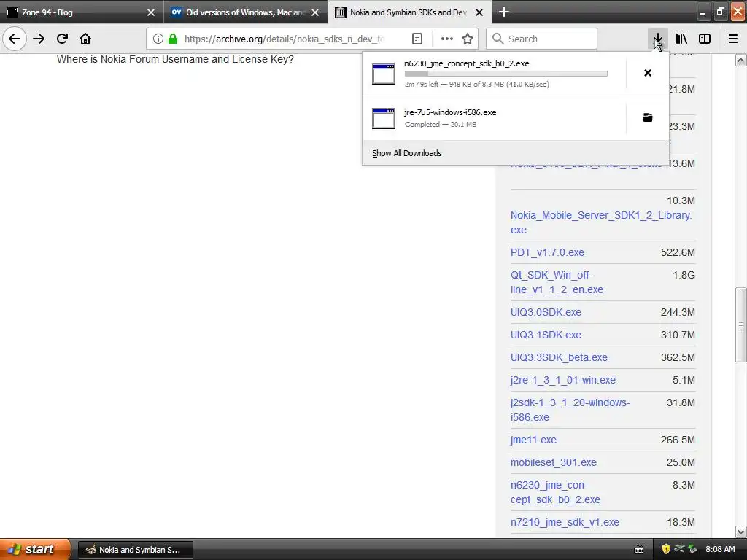
Task: Download Nokia_Mobile_Server_SDK1_2_Library.exe
Action: [x=601, y=222]
